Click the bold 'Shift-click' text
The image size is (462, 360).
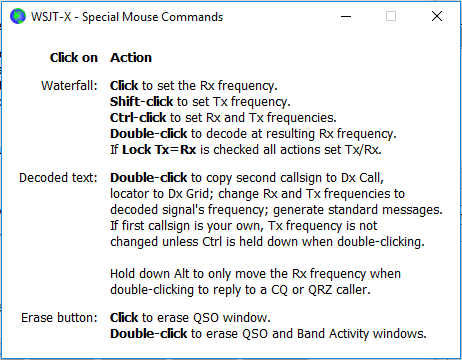click(142, 102)
